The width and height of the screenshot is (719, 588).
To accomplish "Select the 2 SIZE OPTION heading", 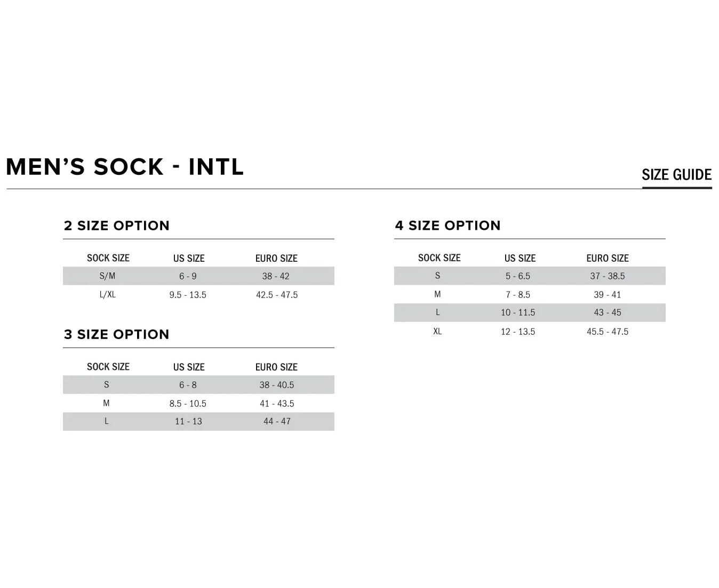I will 117,225.
